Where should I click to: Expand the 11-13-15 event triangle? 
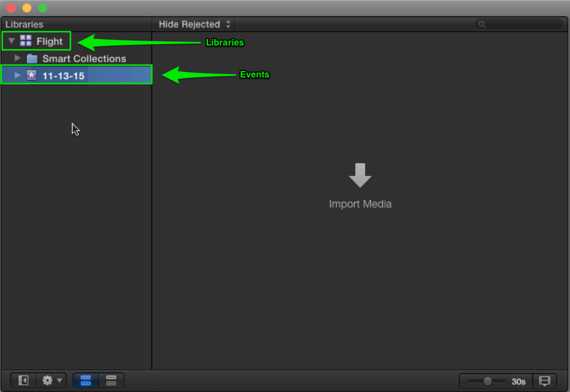click(x=17, y=75)
